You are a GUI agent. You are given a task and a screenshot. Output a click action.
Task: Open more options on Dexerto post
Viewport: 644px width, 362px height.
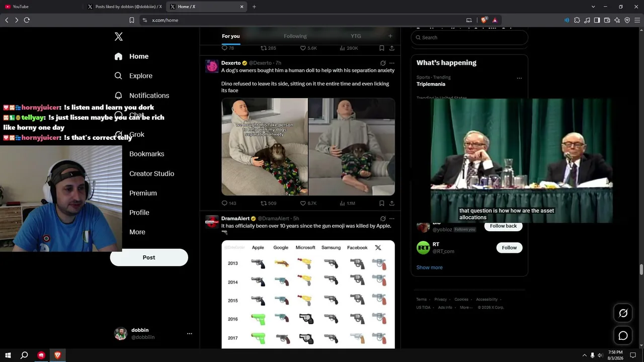(392, 63)
